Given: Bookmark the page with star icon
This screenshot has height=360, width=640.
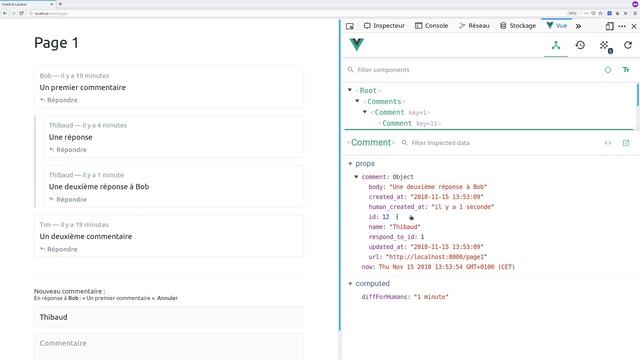Looking at the screenshot, I should click(600, 13).
